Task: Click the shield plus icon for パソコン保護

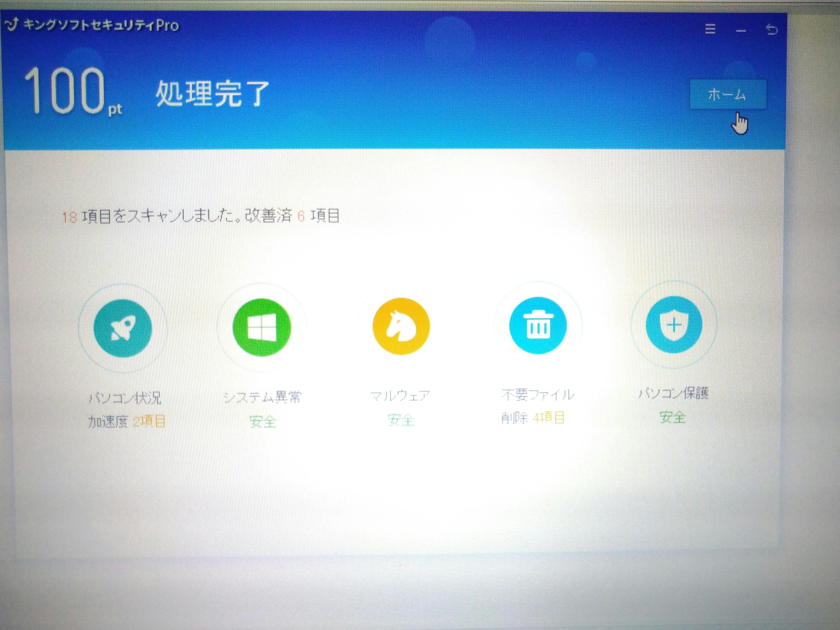Action: pyautogui.click(x=674, y=325)
